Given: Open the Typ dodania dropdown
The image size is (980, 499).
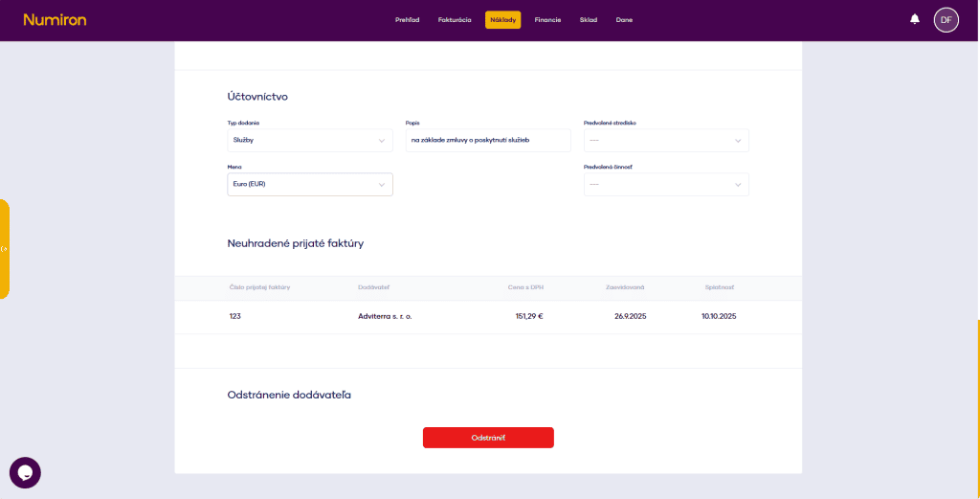Looking at the screenshot, I should [x=309, y=140].
